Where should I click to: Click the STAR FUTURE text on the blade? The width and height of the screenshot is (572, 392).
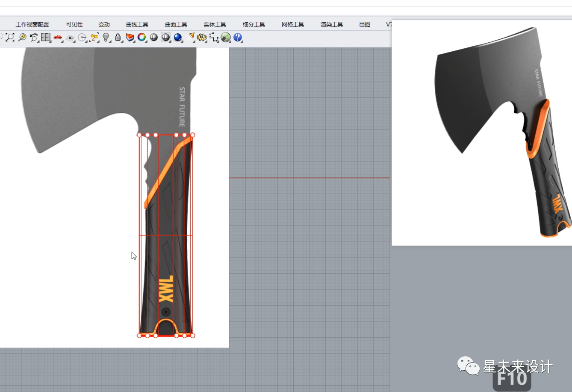click(182, 107)
